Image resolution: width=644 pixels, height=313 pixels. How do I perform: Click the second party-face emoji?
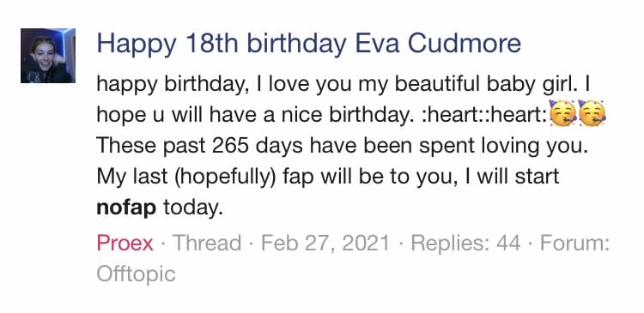[592, 111]
